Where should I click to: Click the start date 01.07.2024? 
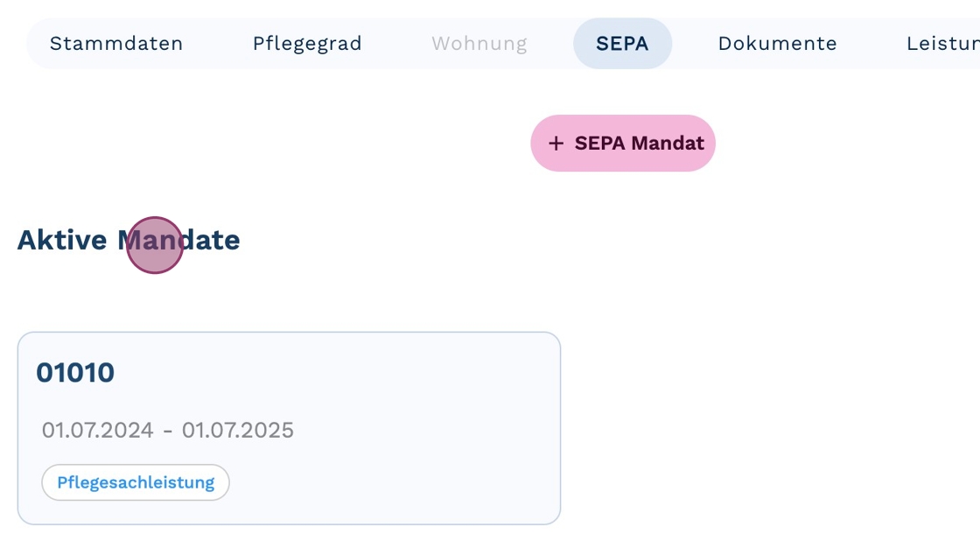97,431
